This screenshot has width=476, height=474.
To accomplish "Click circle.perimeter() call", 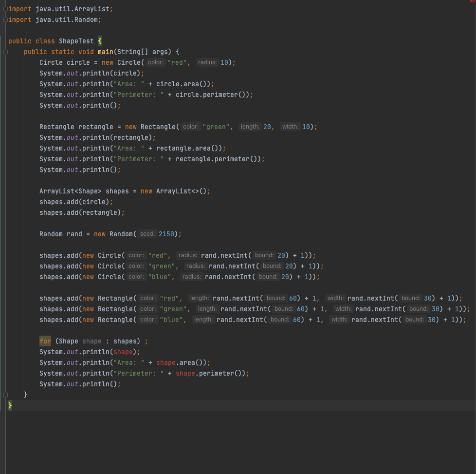I will (x=212, y=95).
